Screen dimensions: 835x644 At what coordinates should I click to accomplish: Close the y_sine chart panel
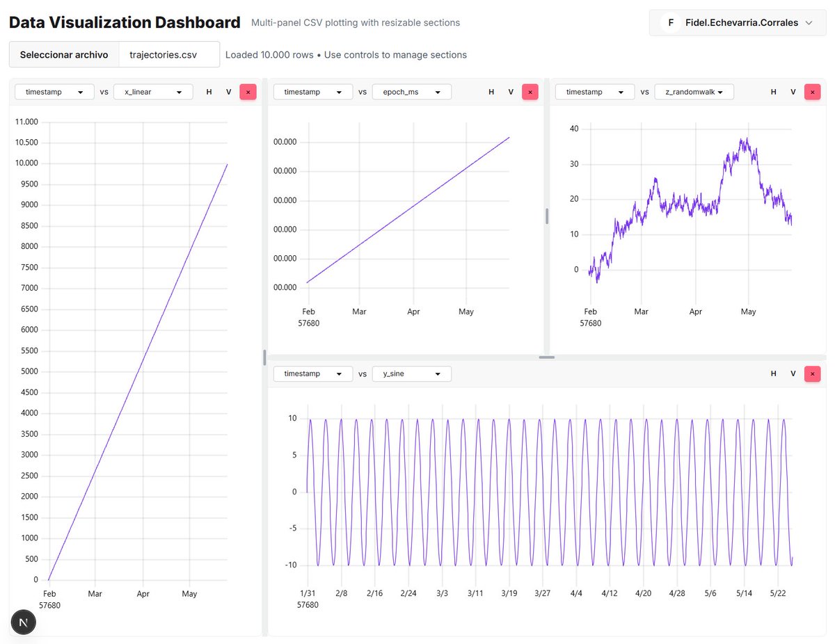point(812,373)
